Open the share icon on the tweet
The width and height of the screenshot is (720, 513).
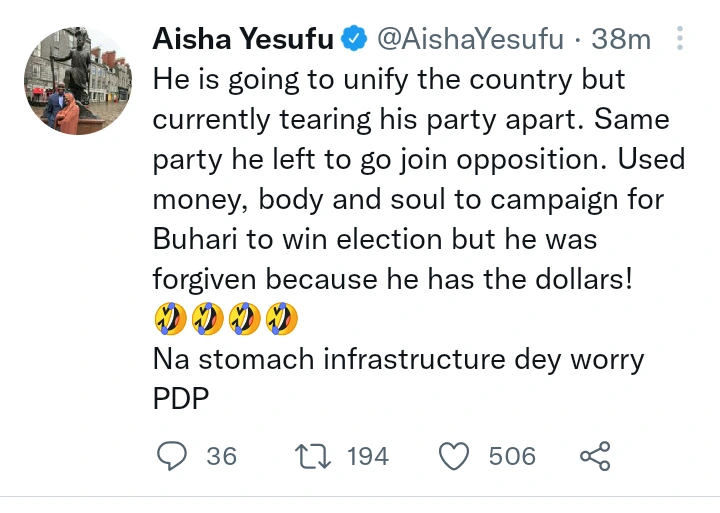point(595,456)
